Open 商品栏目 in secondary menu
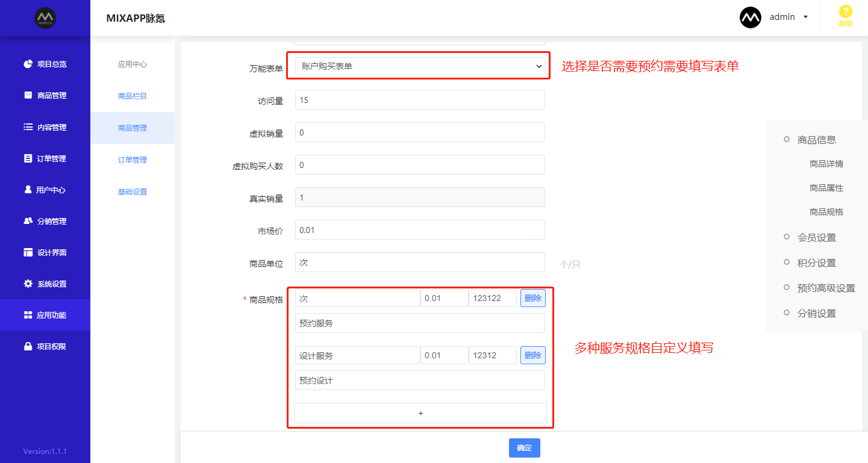Image resolution: width=868 pixels, height=463 pixels. coord(133,96)
